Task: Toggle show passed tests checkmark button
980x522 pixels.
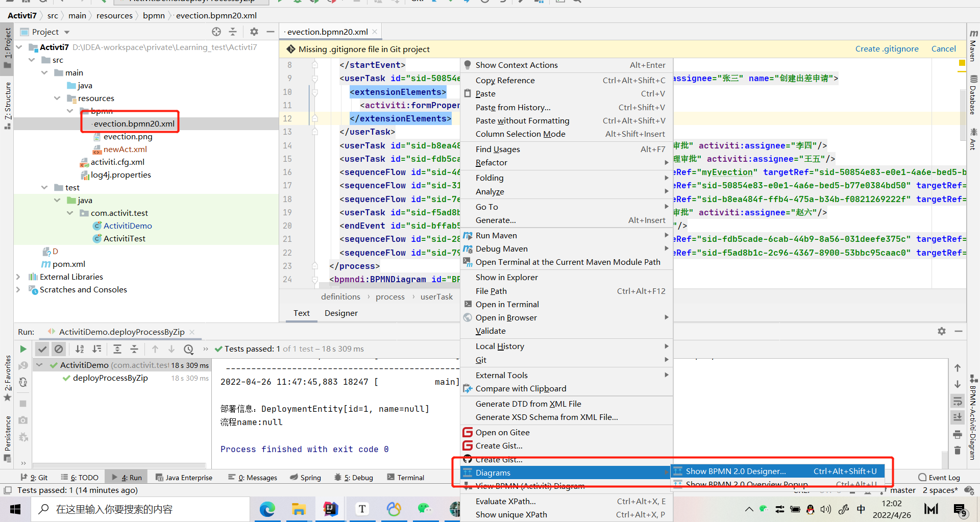Action: pos(42,349)
